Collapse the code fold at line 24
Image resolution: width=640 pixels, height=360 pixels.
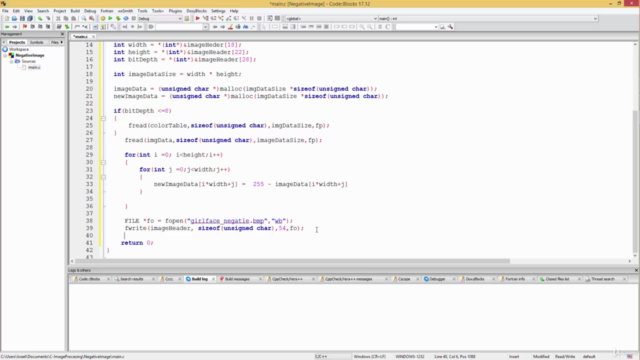pos(103,118)
